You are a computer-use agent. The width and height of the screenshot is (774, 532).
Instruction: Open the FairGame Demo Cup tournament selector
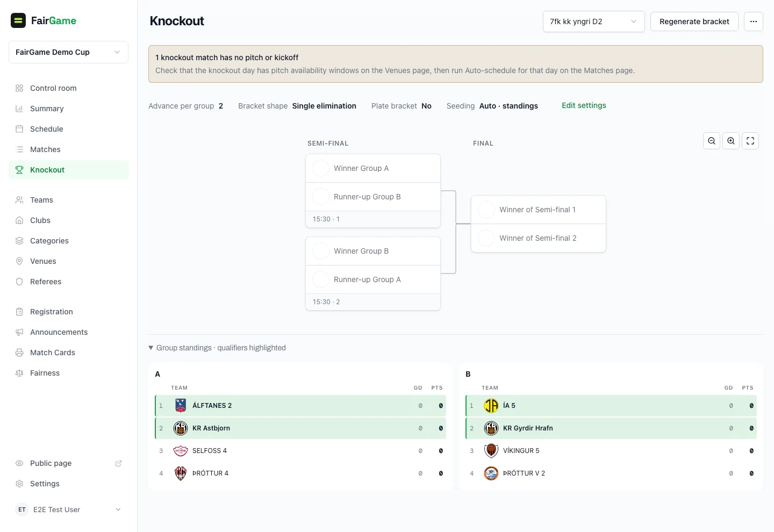click(x=68, y=52)
